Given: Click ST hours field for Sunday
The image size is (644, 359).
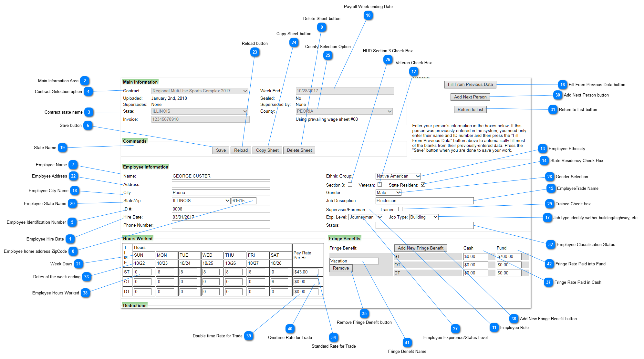Looking at the screenshot, I should point(143,272).
